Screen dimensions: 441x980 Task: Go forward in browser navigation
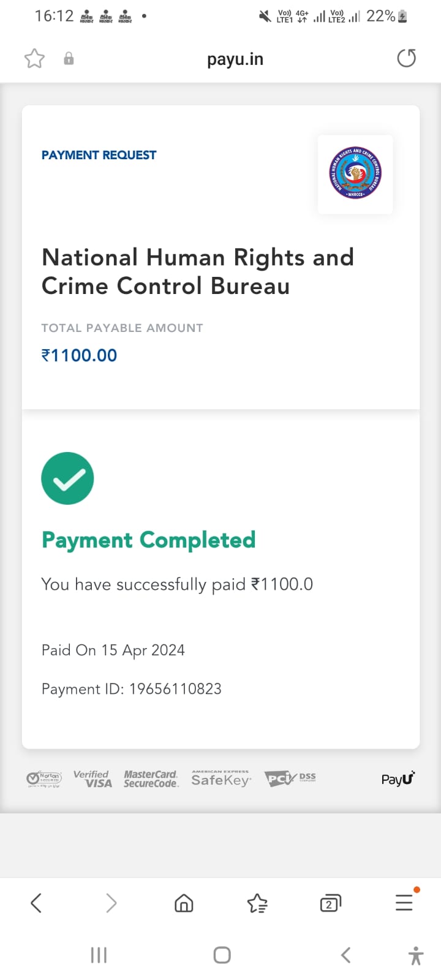click(111, 903)
